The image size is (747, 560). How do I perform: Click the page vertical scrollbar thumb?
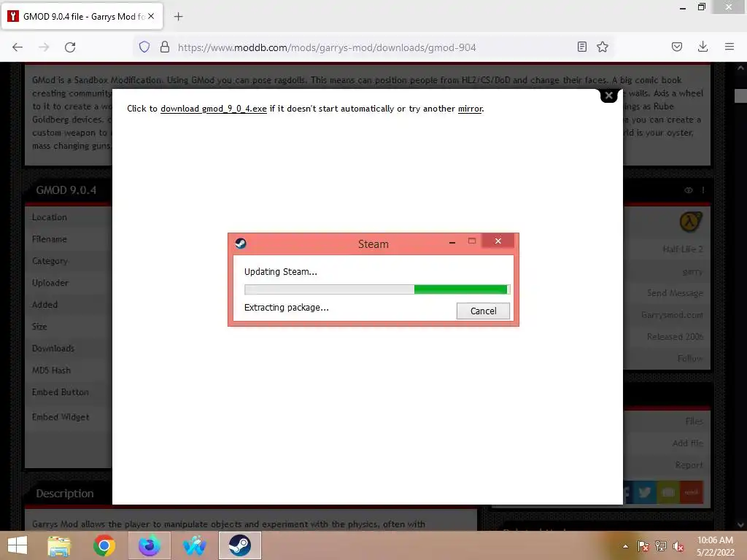[x=740, y=96]
